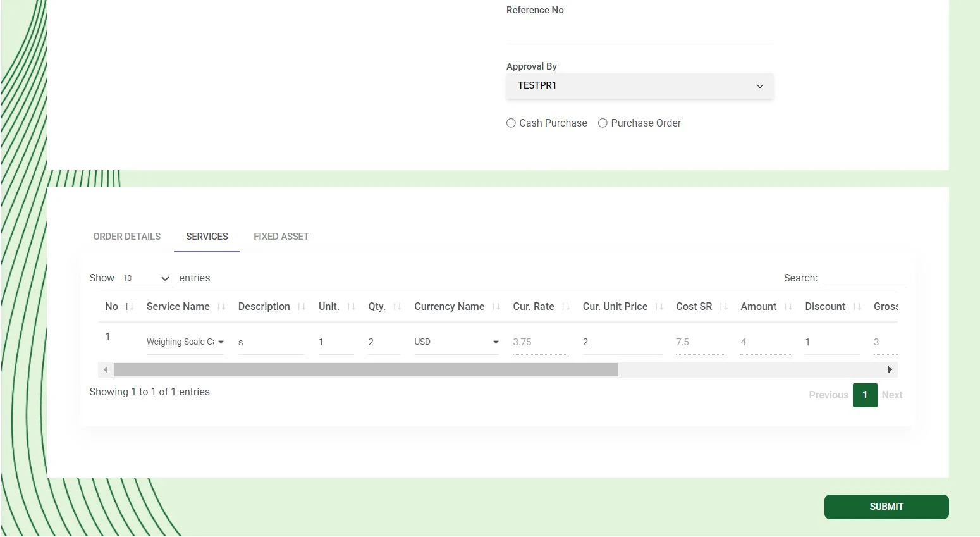Click the Description field containing 's'

click(x=271, y=342)
